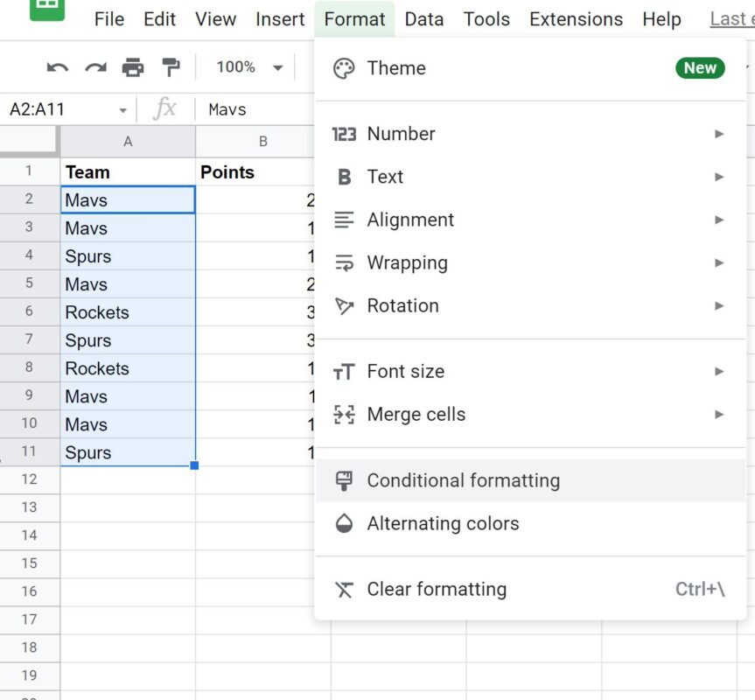Click the print icon in toolbar
This screenshot has height=700, width=755.
pyautogui.click(x=133, y=67)
